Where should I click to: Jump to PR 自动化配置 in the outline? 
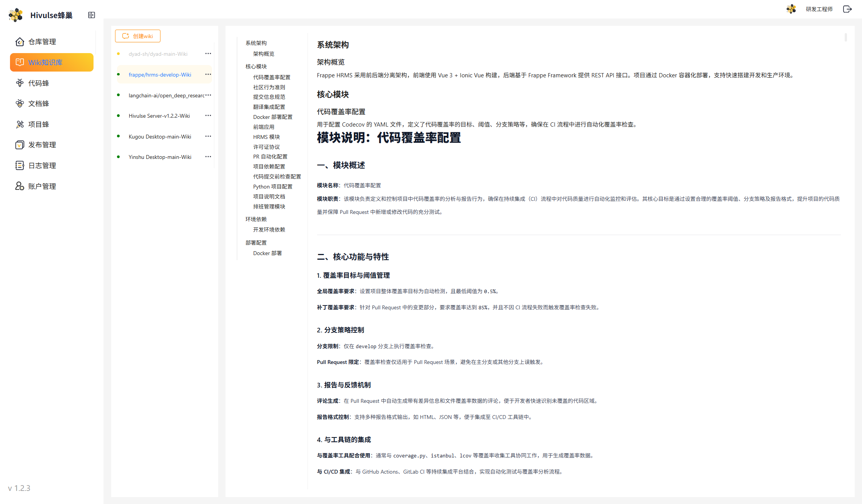pyautogui.click(x=270, y=157)
